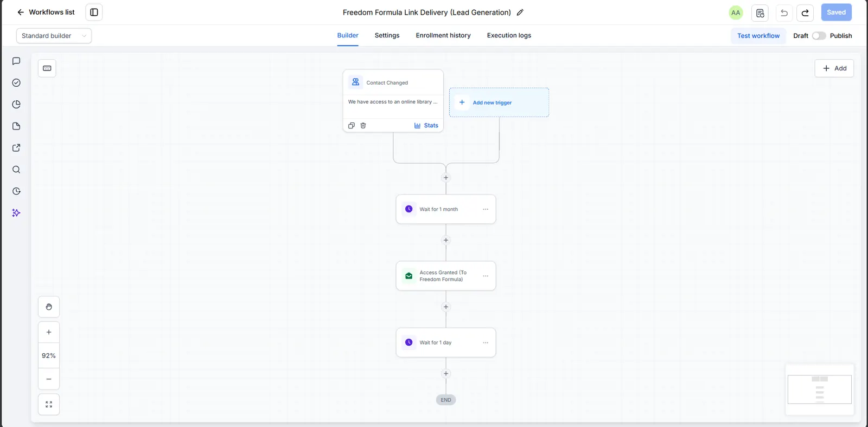Open the pie chart sidebar icon
The width and height of the screenshot is (868, 427).
[x=16, y=105]
